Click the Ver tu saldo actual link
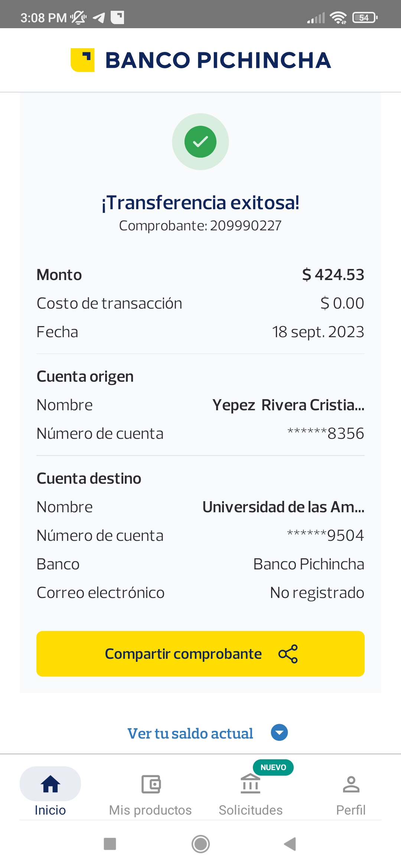The image size is (401, 868). [x=190, y=733]
